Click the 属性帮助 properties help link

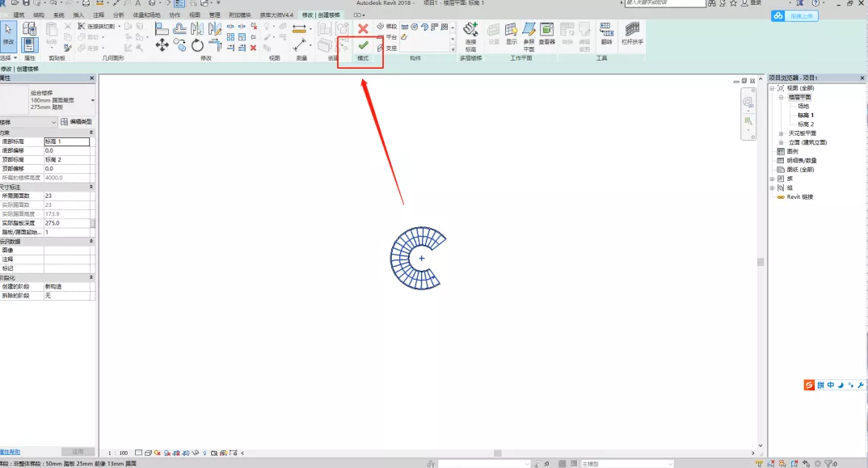click(10, 452)
